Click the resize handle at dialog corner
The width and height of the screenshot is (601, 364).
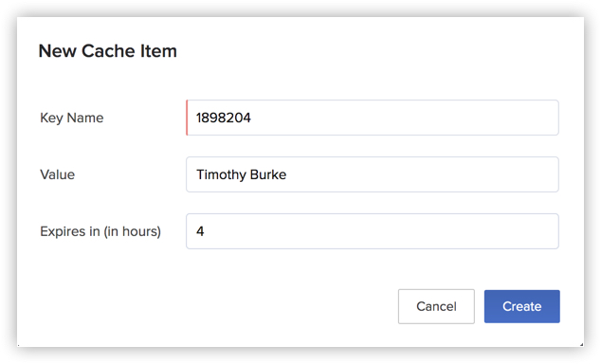[x=582, y=345]
